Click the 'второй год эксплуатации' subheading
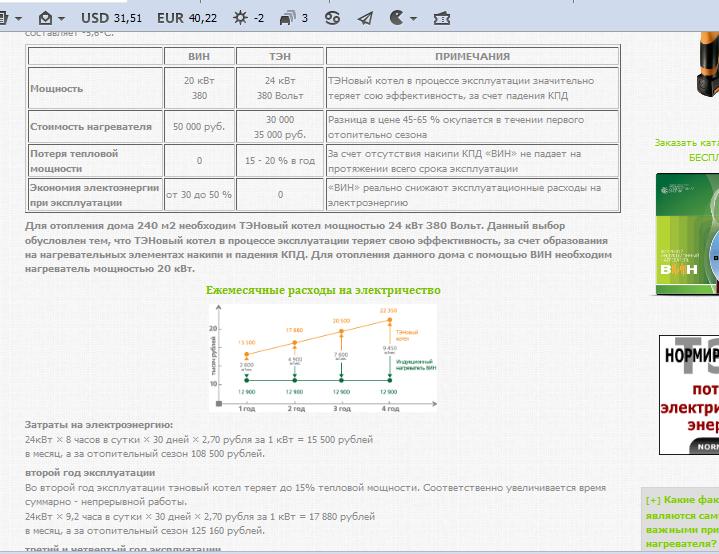This screenshot has height=554, width=719. click(x=90, y=472)
